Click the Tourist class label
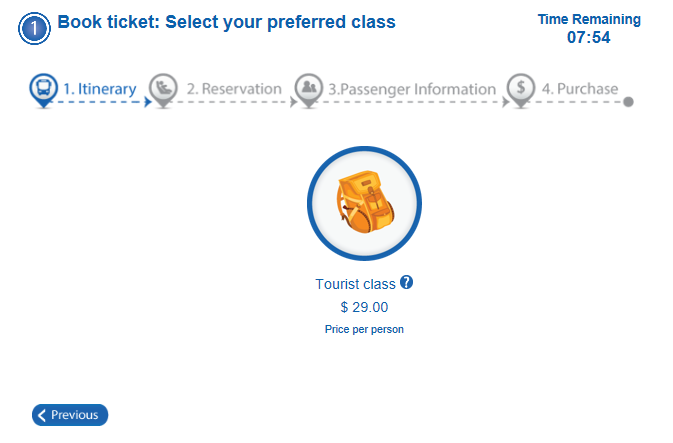The height and width of the screenshot is (443, 673). pos(355,284)
